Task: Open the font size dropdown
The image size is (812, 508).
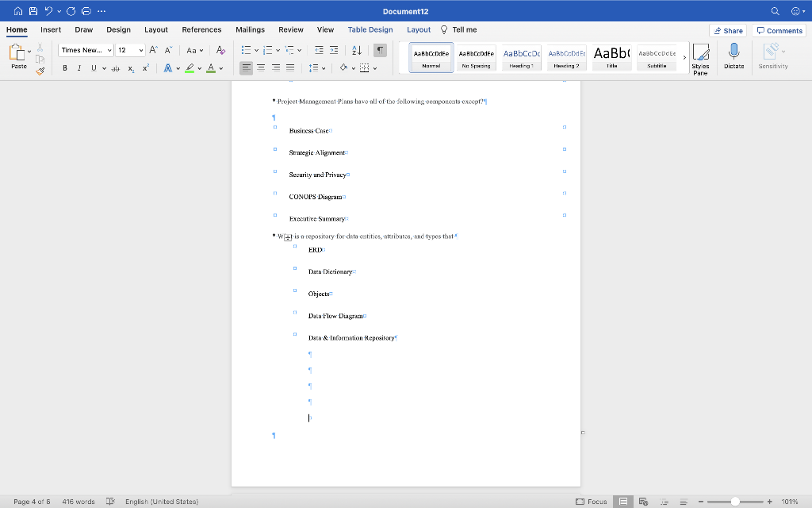Action: coord(140,50)
